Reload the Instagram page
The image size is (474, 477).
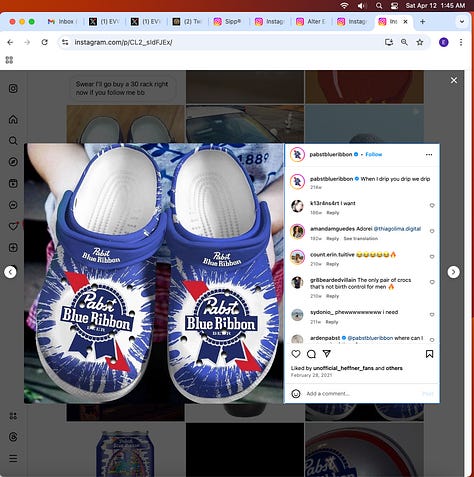tap(44, 42)
